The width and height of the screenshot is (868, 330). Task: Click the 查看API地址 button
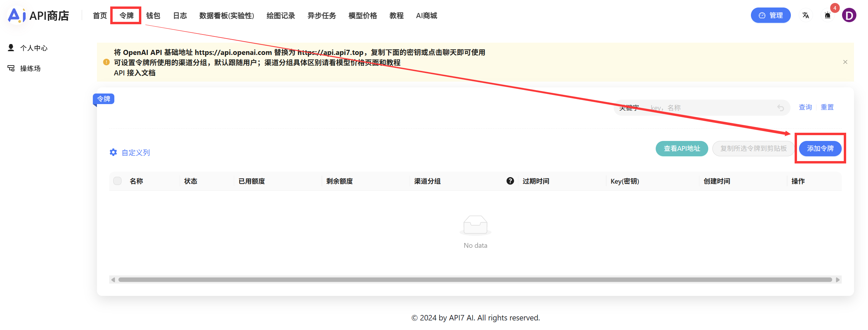click(x=682, y=148)
